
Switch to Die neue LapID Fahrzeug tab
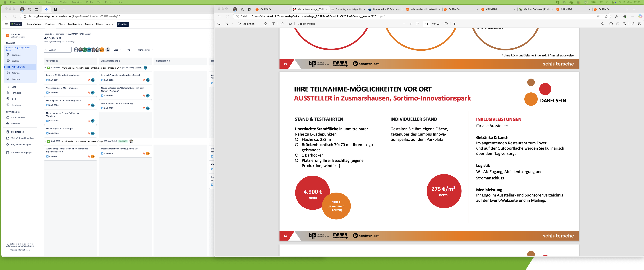pyautogui.click(x=385, y=9)
